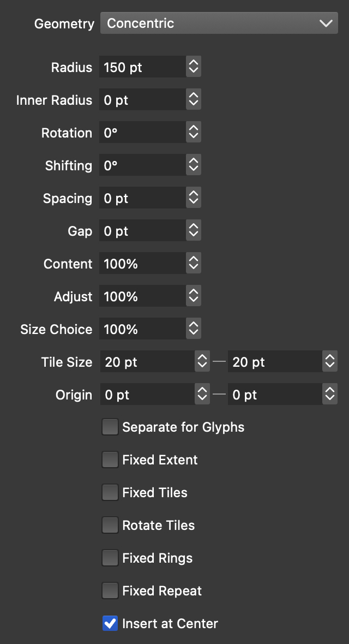Click the Rotation stepper arrows

click(x=193, y=133)
